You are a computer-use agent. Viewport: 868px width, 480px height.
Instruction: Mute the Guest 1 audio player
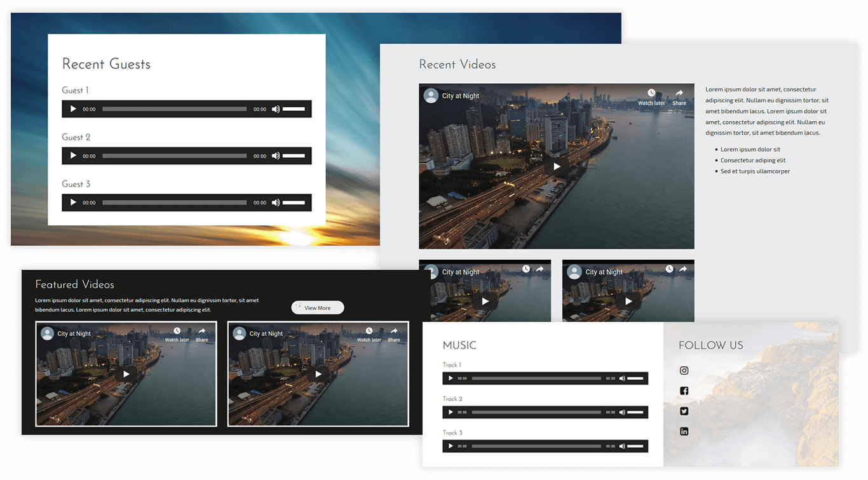[276, 109]
